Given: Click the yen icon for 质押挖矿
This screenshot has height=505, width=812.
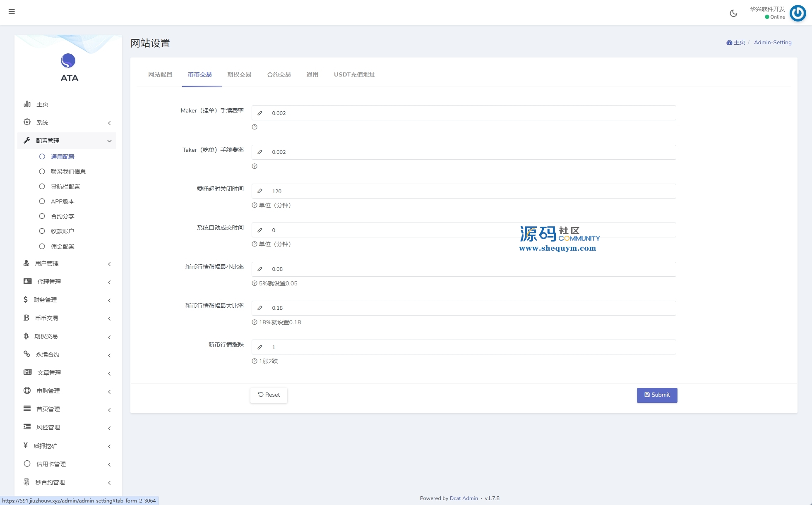Looking at the screenshot, I should coord(26,445).
